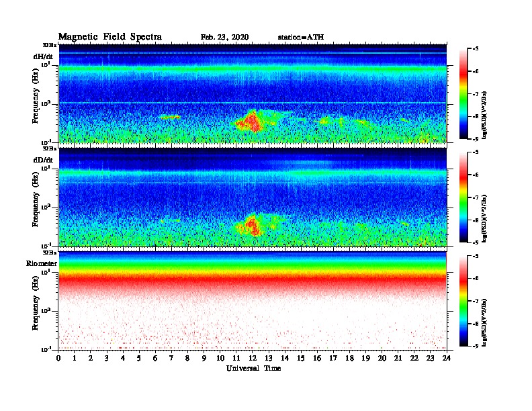Click the "Riometer" panel label
532x411 pixels.
click(42, 263)
